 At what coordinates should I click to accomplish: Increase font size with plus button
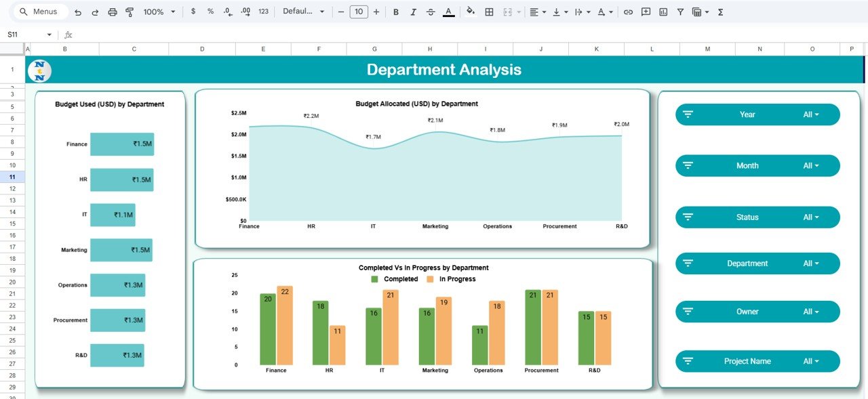(376, 12)
